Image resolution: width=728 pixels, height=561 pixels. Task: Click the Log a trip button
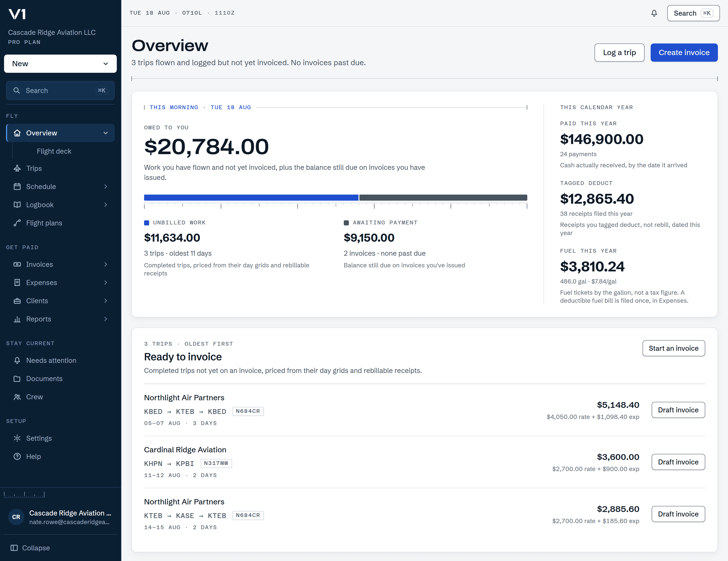click(619, 53)
